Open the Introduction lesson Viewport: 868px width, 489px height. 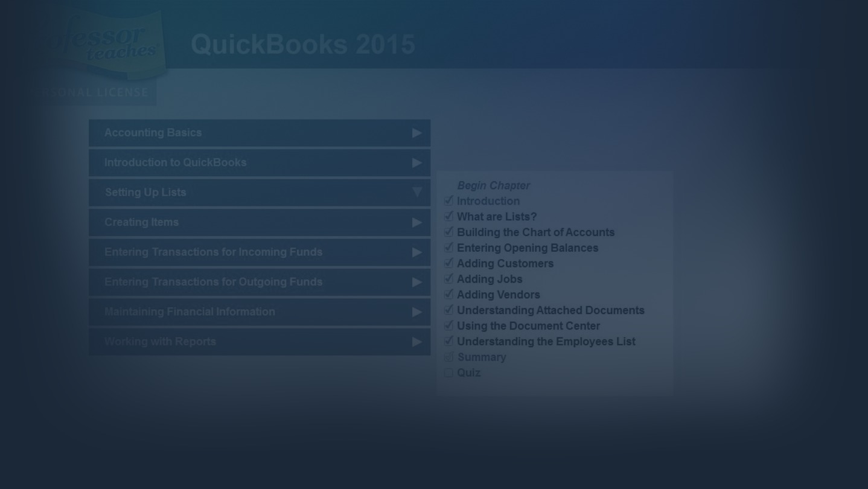point(488,201)
